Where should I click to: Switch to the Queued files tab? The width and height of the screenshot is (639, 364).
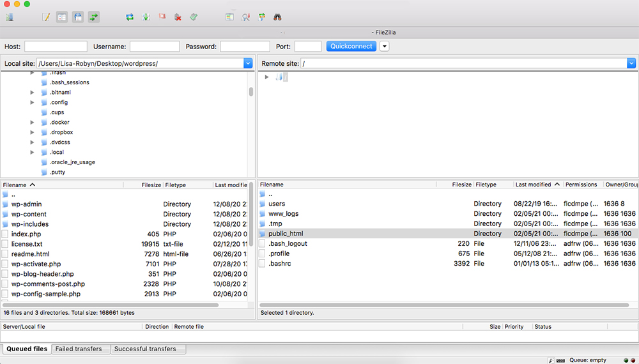coord(27,349)
